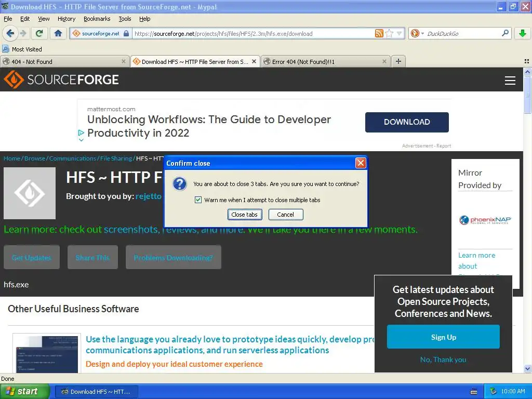This screenshot has width=532, height=399.
Task: Open the rejetto author link
Action: [x=148, y=196]
